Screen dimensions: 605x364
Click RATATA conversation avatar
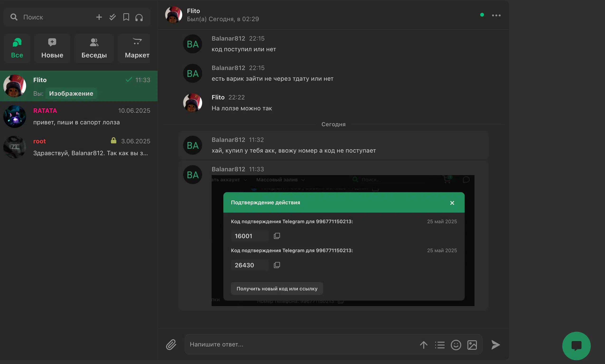point(15,117)
